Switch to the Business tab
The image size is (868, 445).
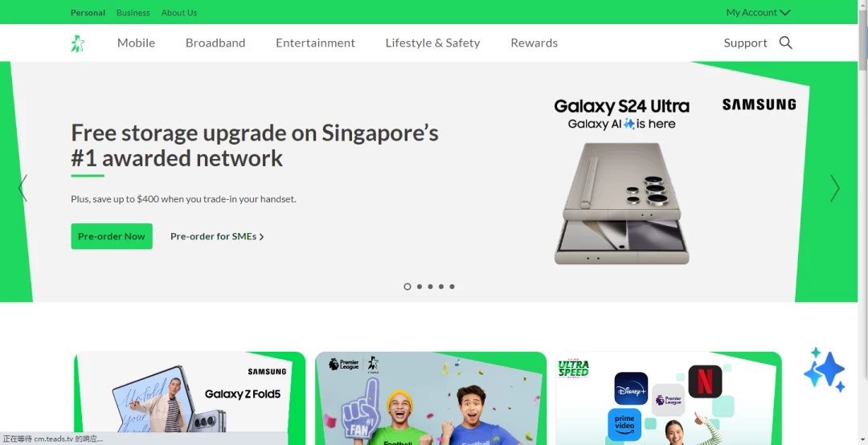point(133,13)
